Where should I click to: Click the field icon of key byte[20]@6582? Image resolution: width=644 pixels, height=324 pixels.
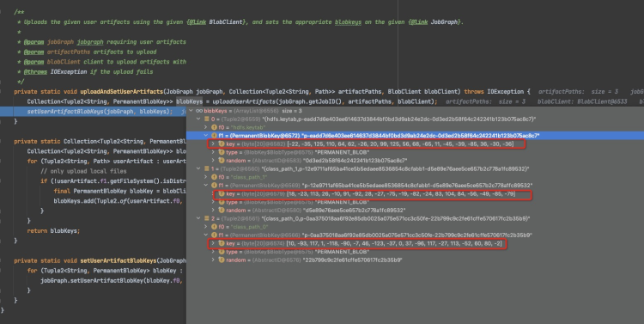pos(222,144)
